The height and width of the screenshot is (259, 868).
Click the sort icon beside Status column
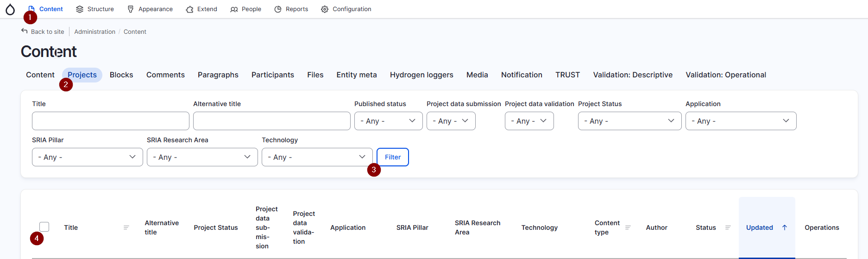coord(728,227)
